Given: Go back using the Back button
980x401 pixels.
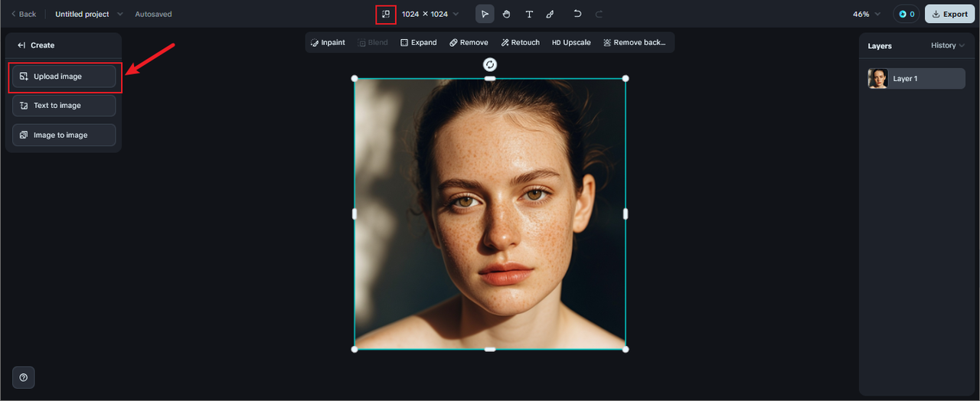Looking at the screenshot, I should point(23,14).
